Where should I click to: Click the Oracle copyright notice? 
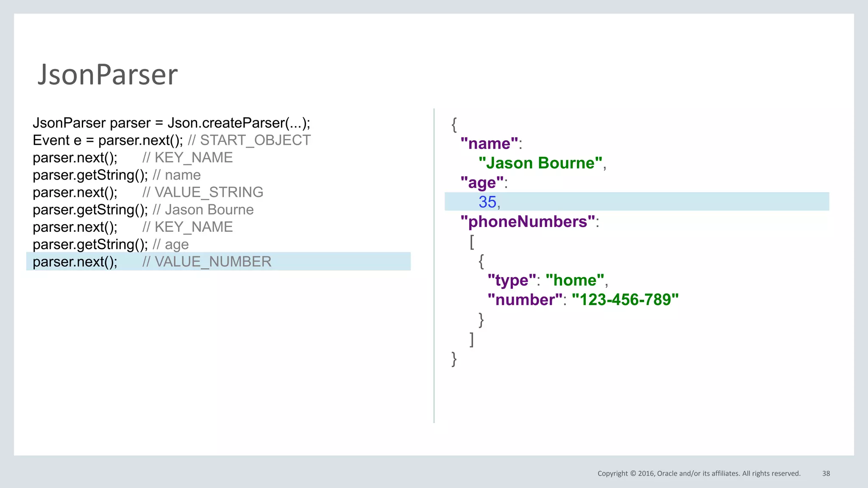point(699,474)
